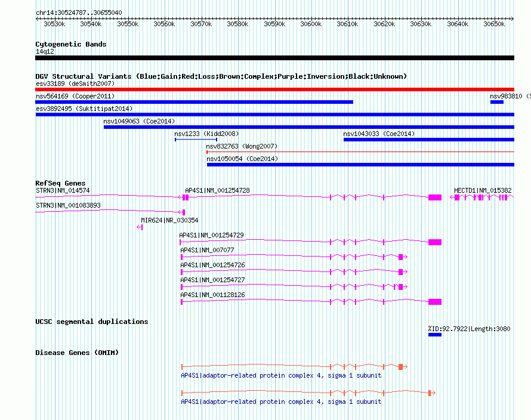The height and width of the screenshot is (420, 531).
Task: Click the last exon of AP4S1 NM_001254729
Action: click(x=435, y=242)
